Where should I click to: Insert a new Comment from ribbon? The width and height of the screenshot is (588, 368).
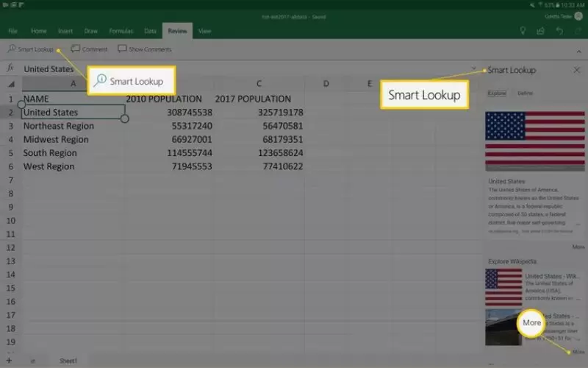coord(89,49)
